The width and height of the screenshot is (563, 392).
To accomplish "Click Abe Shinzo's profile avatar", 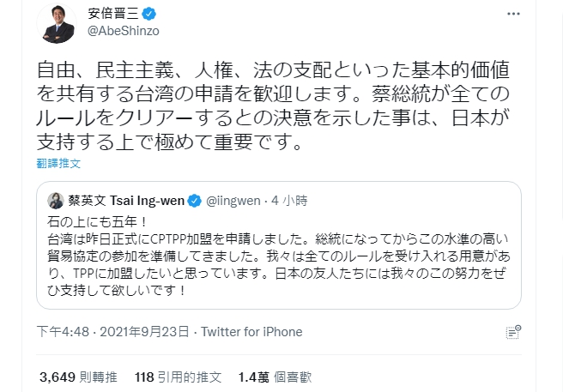I will pyautogui.click(x=58, y=23).
